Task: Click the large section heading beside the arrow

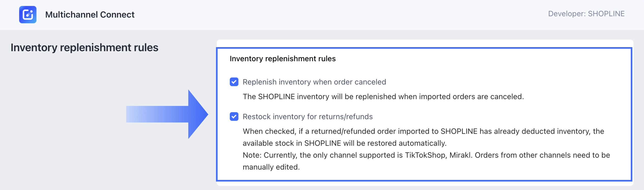Action: coord(84,48)
